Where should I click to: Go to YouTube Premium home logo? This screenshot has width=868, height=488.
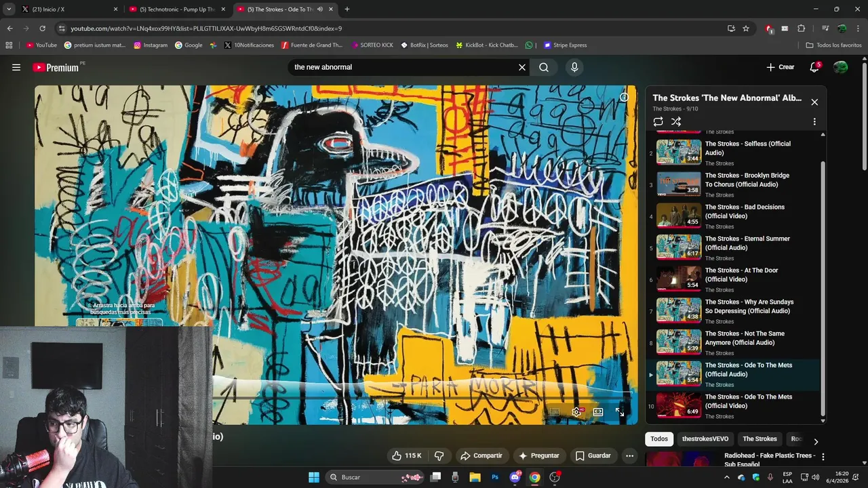coord(58,67)
